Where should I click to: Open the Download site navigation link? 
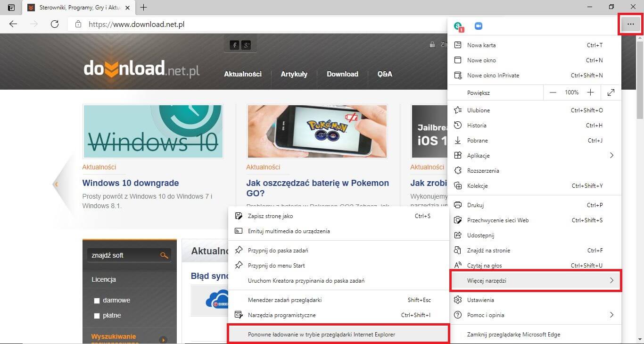(343, 74)
